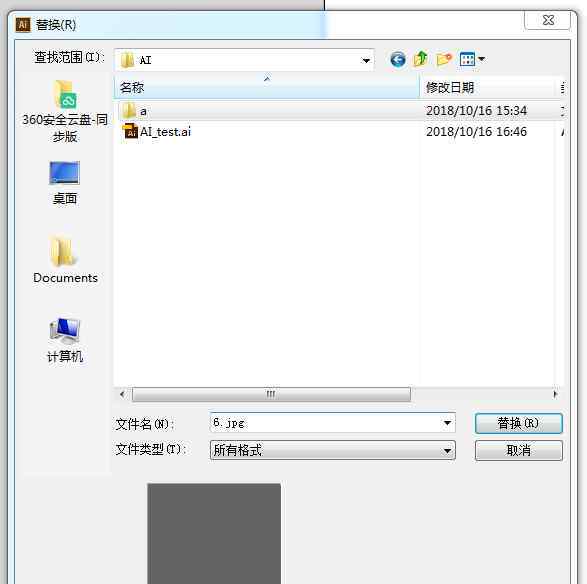Go to 桌面 (Desktop) location

(x=65, y=183)
